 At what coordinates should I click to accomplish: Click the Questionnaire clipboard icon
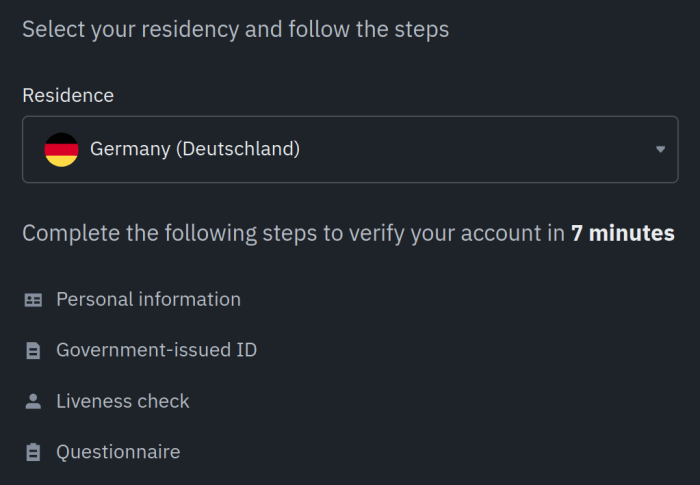33,453
